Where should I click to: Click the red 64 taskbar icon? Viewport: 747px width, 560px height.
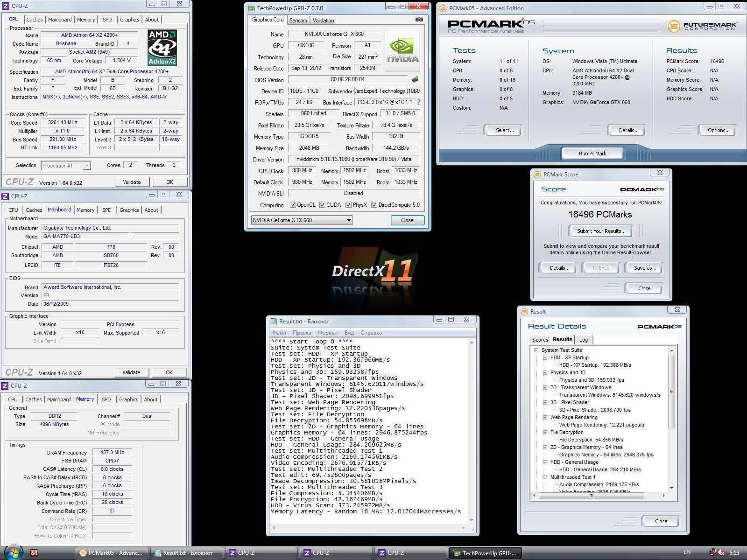[34, 553]
